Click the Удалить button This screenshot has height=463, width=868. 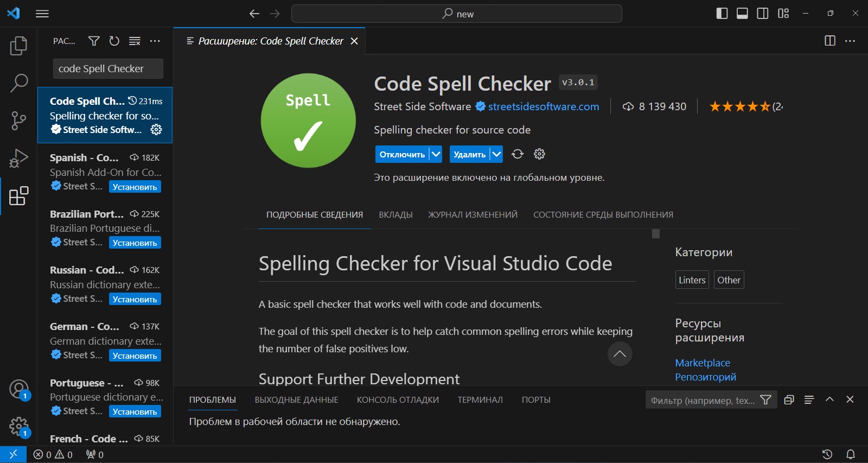pyautogui.click(x=470, y=154)
